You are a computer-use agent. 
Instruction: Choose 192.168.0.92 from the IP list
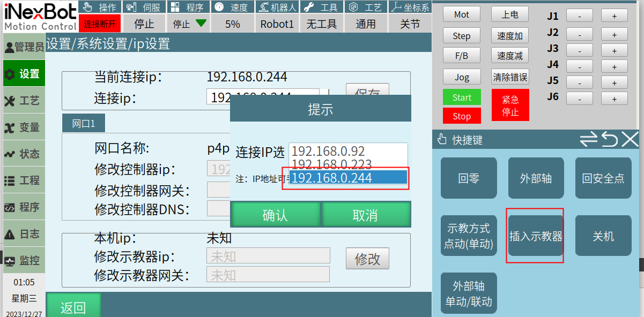(x=347, y=151)
